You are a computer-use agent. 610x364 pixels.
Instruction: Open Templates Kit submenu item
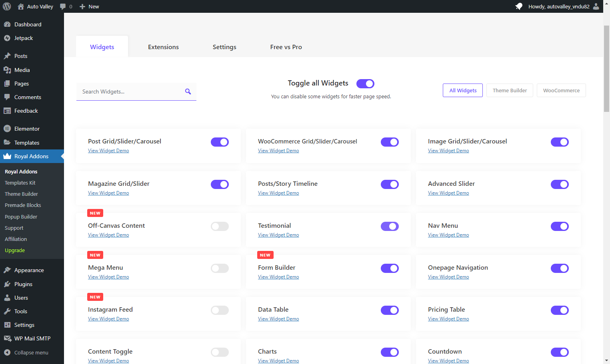20,183
